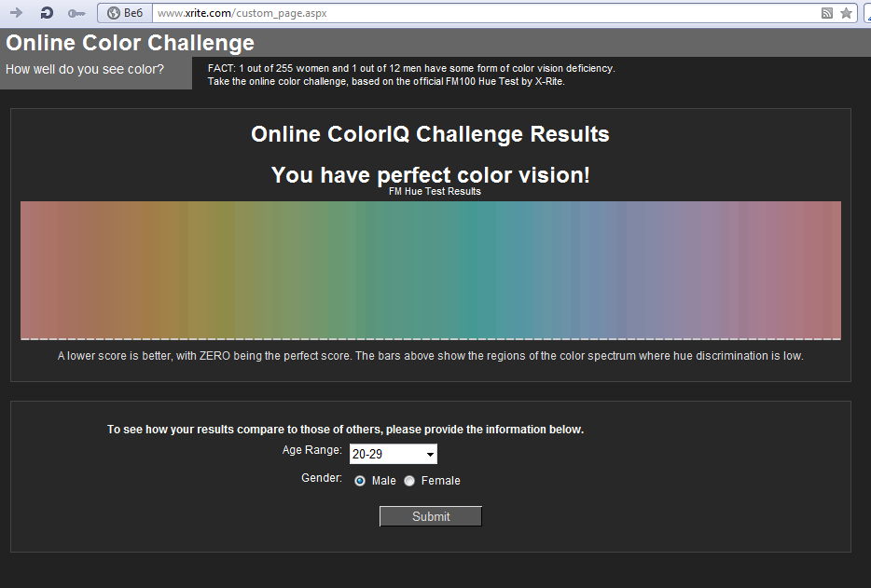This screenshot has width=871, height=588.
Task: Click the xrite.com URL in address bar
Action: pyautogui.click(x=242, y=13)
